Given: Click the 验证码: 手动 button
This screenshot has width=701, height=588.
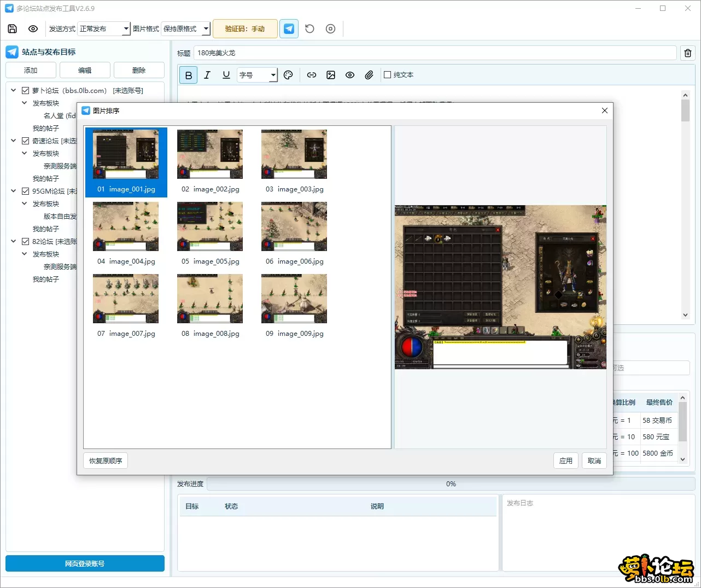Looking at the screenshot, I should (x=244, y=29).
